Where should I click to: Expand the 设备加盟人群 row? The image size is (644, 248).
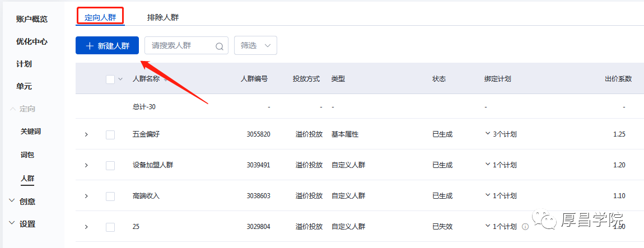coord(86,165)
